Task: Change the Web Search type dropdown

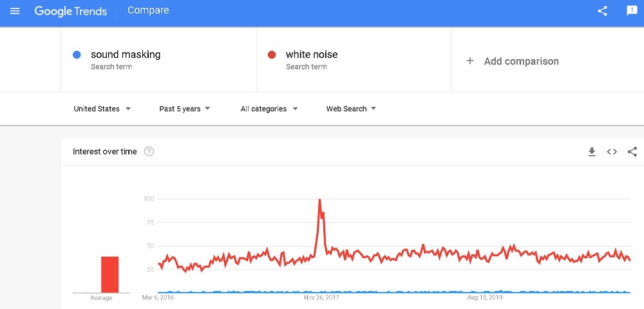Action: coord(351,109)
